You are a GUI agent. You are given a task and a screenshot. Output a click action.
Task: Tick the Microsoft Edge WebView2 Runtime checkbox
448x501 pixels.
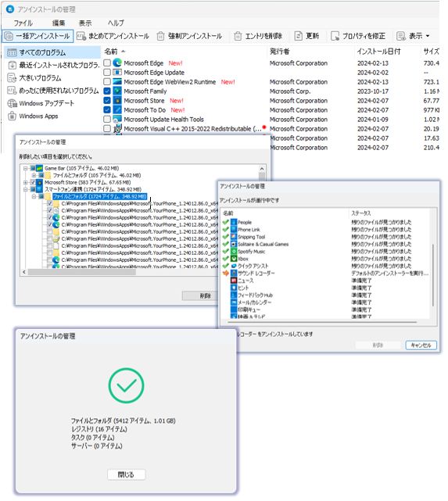pos(107,82)
